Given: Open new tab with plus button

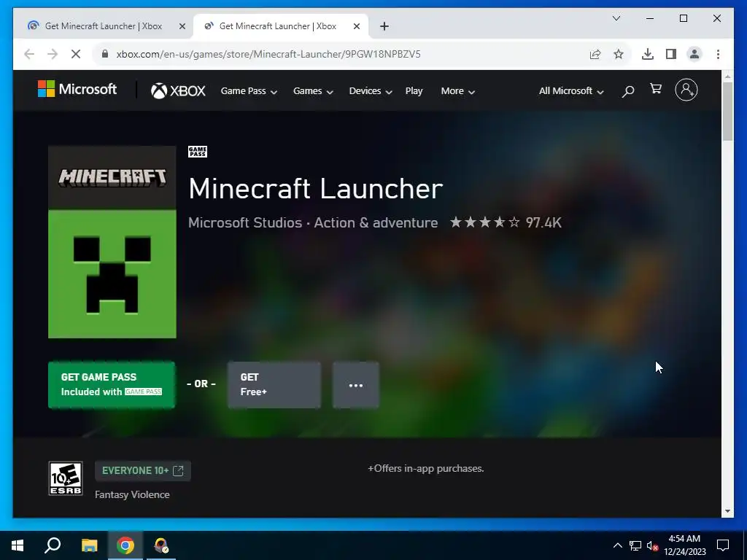Looking at the screenshot, I should click(x=384, y=26).
